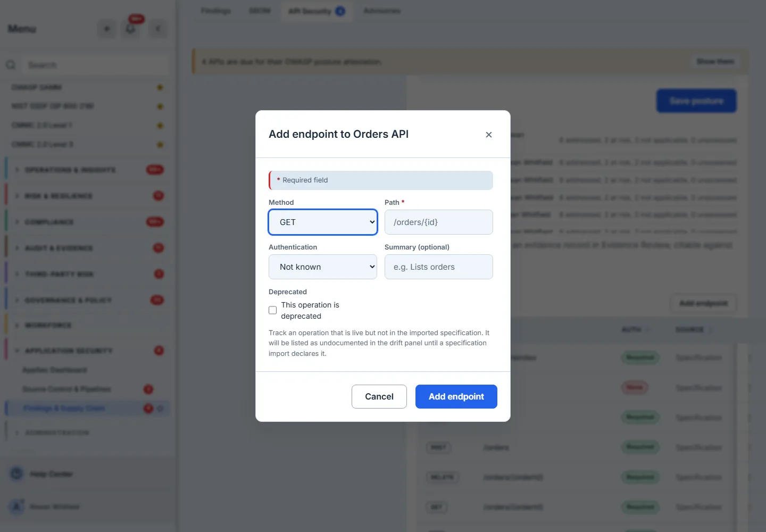Click the Cancel button in the dialog
Image resolution: width=766 pixels, height=532 pixels.
click(379, 396)
